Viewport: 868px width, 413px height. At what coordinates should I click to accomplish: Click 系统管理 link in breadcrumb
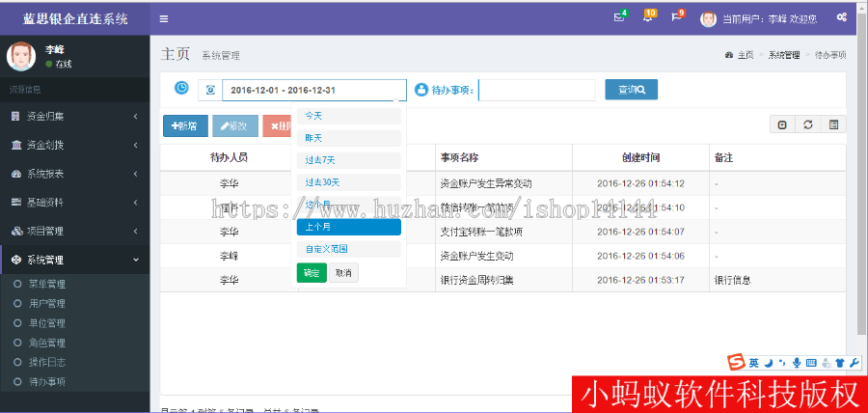pyautogui.click(x=784, y=55)
